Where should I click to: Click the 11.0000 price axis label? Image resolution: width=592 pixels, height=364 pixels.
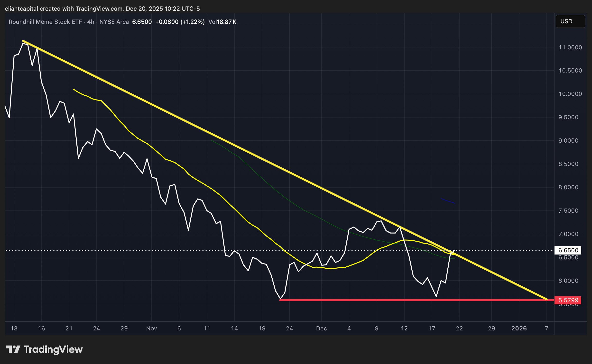570,47
